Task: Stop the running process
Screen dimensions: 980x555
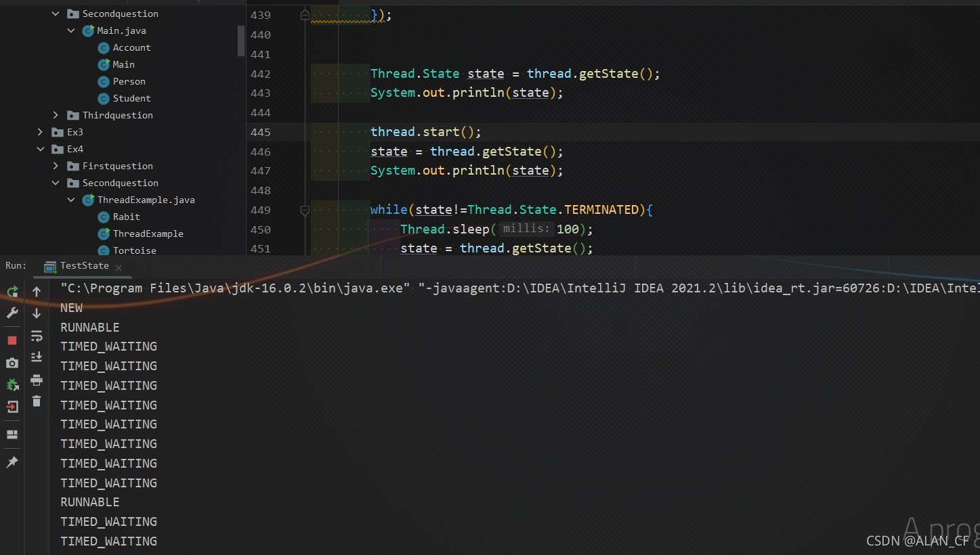Action: (x=12, y=340)
